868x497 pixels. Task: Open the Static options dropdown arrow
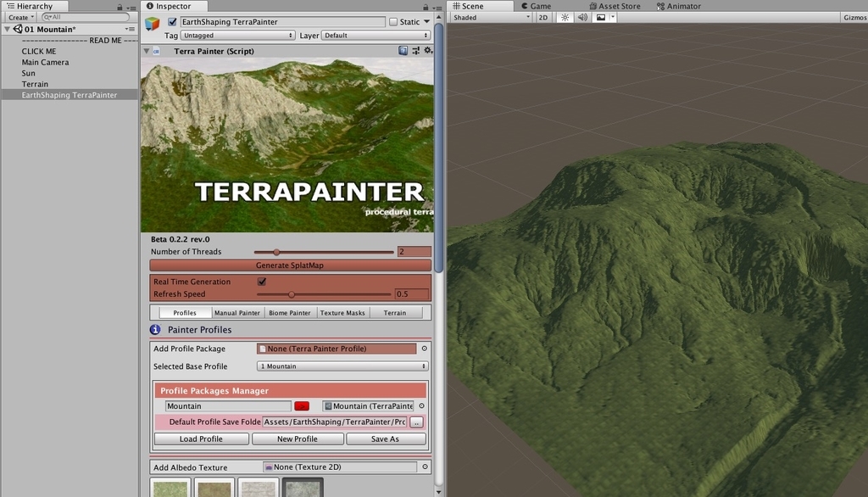[427, 21]
